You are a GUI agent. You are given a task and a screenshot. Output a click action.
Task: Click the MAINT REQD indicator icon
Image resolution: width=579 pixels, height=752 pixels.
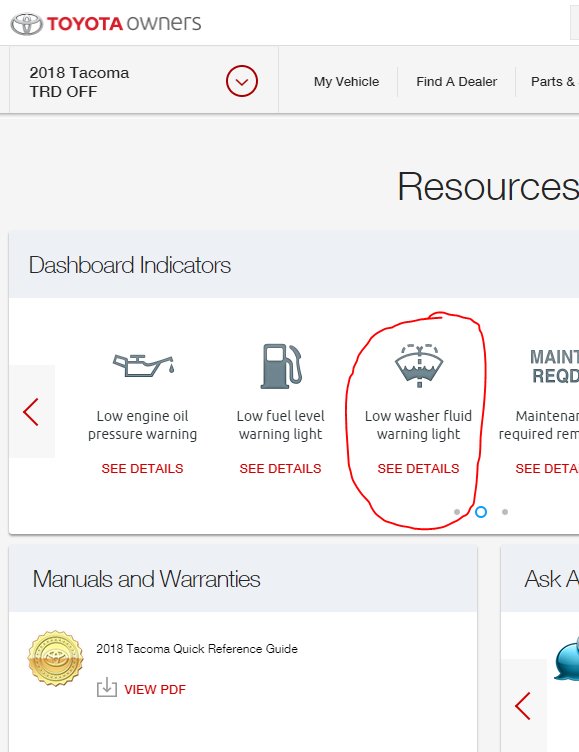click(x=554, y=366)
